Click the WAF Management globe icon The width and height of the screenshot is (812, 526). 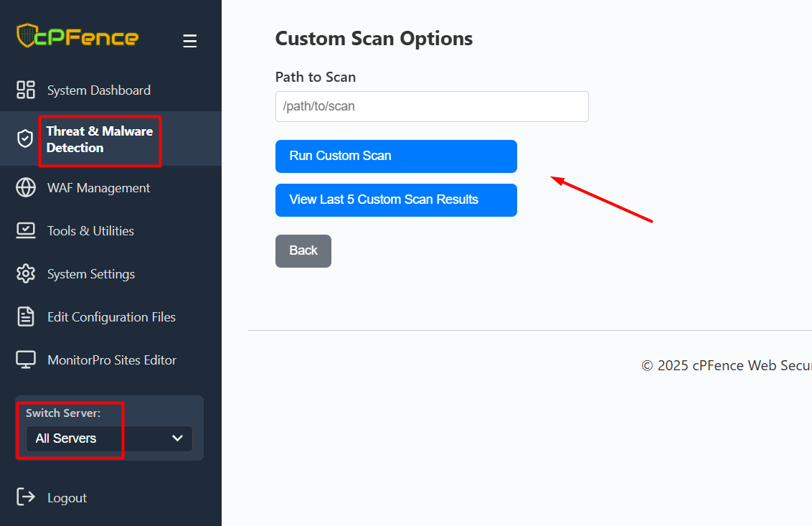[x=26, y=187]
